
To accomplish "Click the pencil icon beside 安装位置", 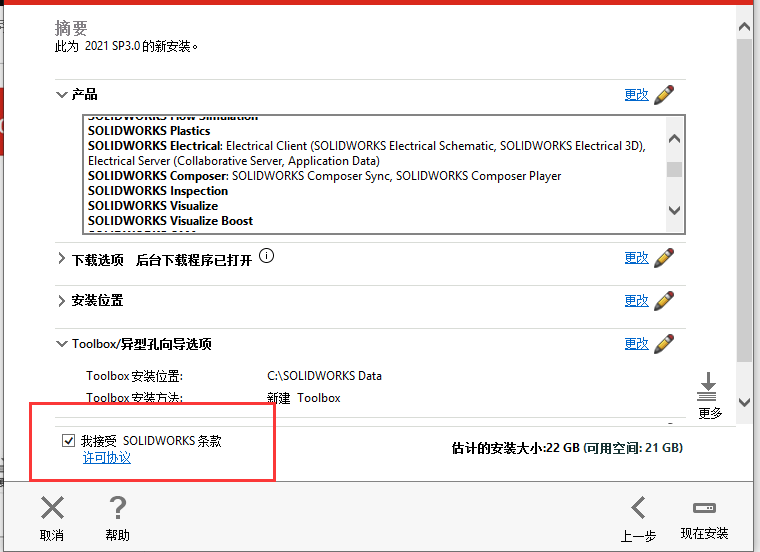I will tap(664, 300).
